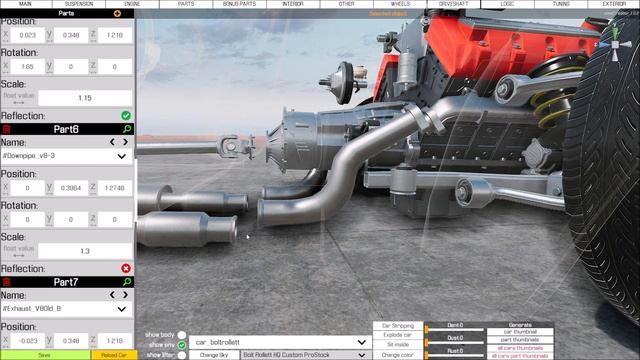Image resolution: width=640 pixels, height=360 pixels.
Task: Delete Part6 using its red trash icon
Action: 6,129
